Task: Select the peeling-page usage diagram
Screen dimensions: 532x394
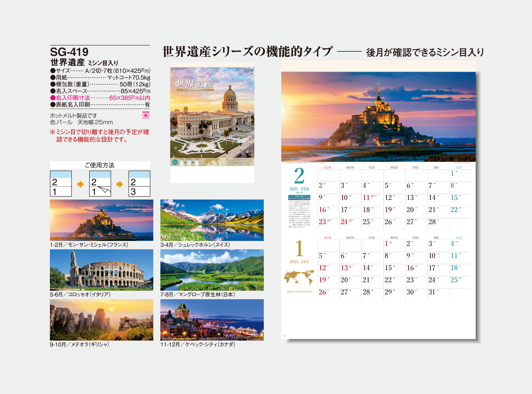Action: point(100,183)
